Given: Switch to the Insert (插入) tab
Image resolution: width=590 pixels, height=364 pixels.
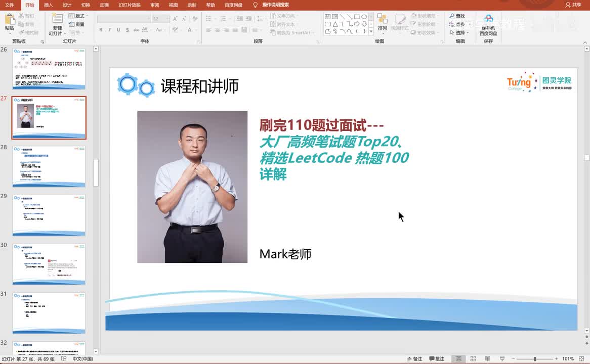Looking at the screenshot, I should pos(48,5).
